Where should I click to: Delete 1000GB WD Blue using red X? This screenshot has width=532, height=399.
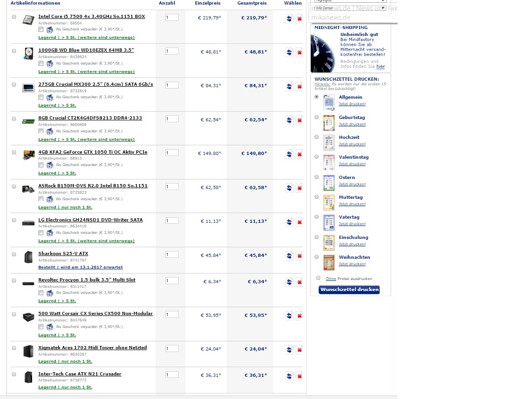pos(300,52)
